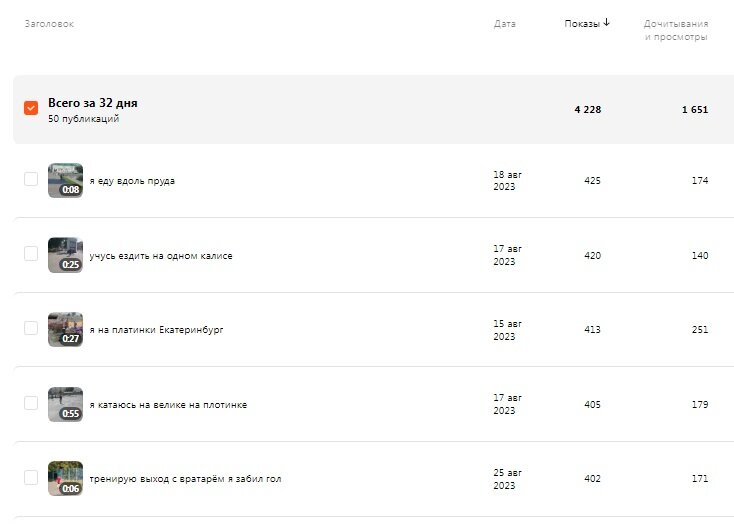Sort by the Показы column header
The width and height of the screenshot is (734, 524).
tap(582, 23)
